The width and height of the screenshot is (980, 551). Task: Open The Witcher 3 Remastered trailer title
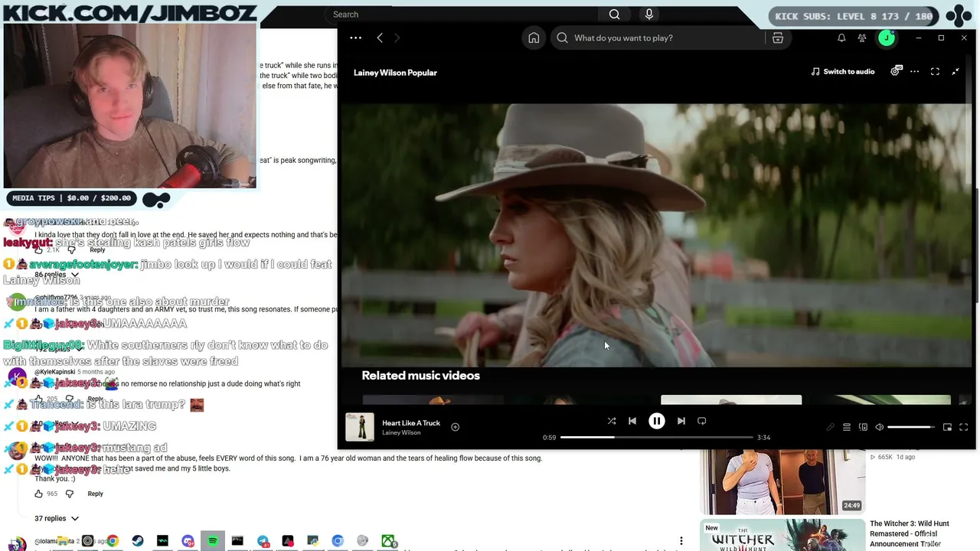(909, 533)
